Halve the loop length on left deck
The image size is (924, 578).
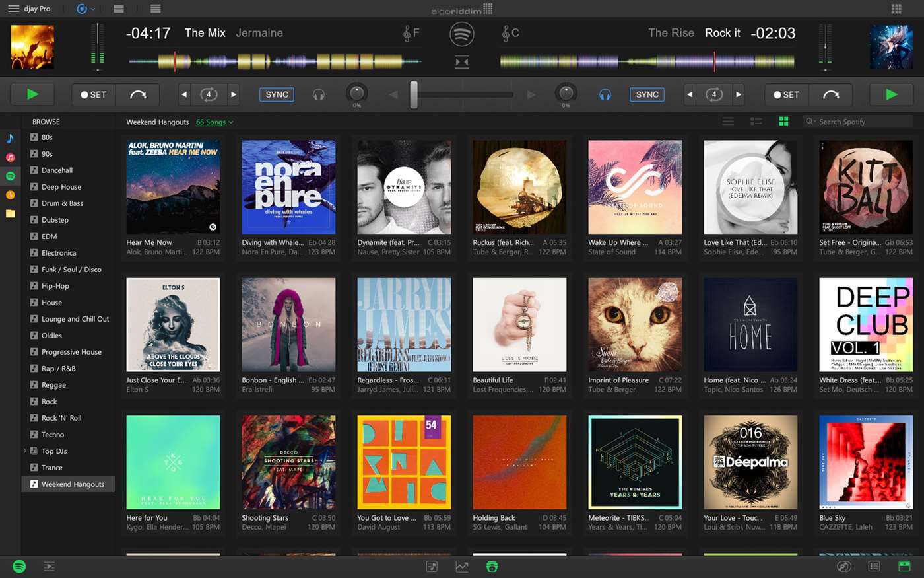coord(184,94)
